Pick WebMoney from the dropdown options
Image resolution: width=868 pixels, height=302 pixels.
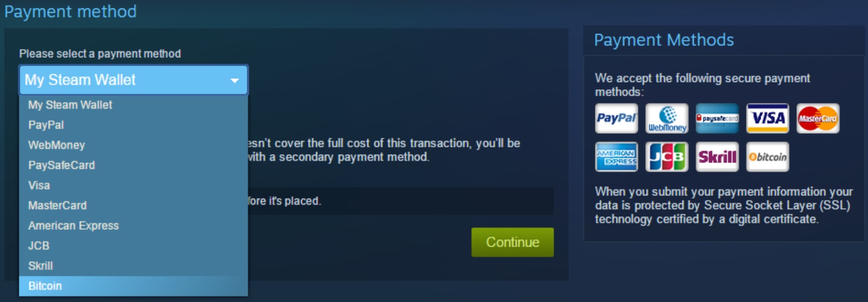[133, 145]
